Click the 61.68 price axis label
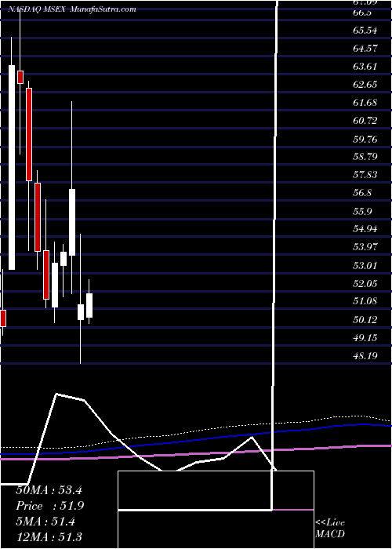 point(365,103)
